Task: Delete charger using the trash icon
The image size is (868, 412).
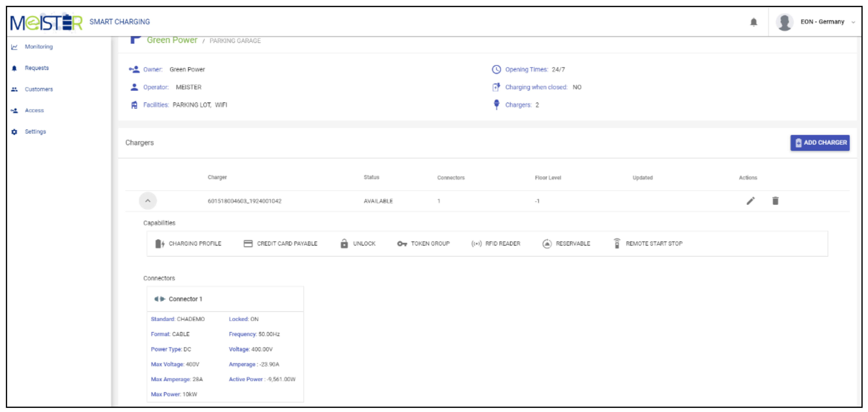Action: [x=775, y=201]
